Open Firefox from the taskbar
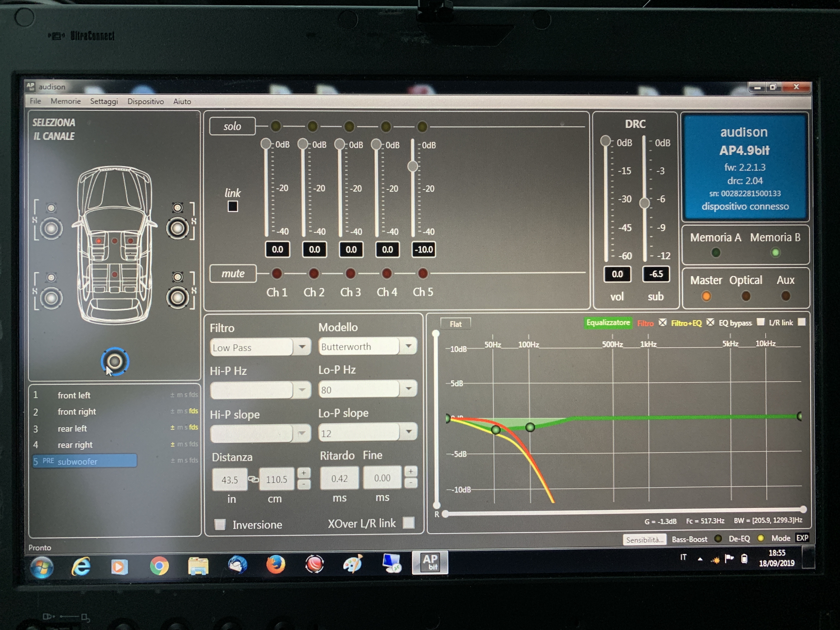The width and height of the screenshot is (840, 630). tap(275, 564)
